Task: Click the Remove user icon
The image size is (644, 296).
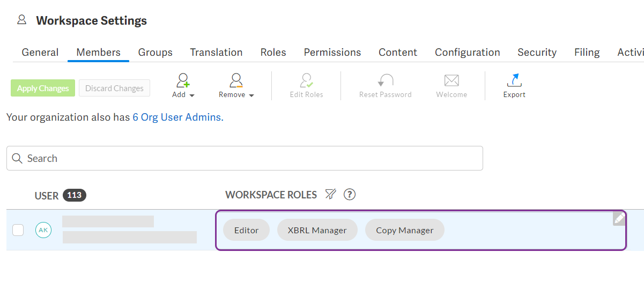Action: pos(236,80)
